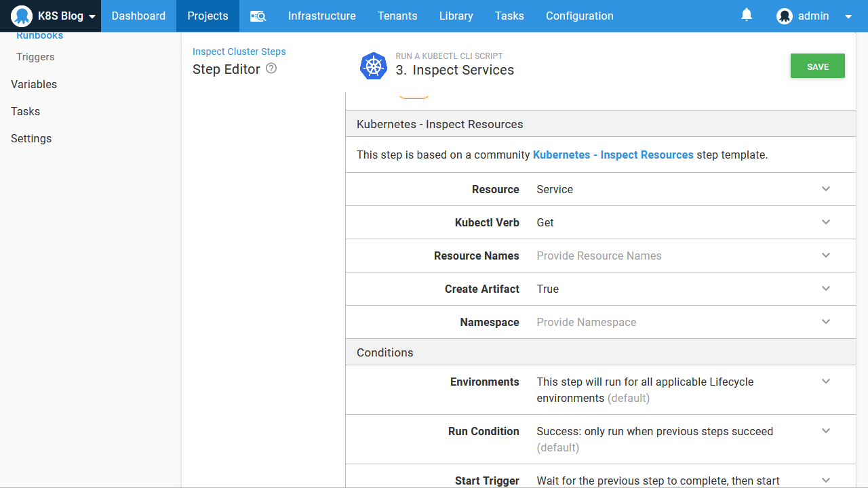Click the search projects icon in navbar

coord(258,16)
